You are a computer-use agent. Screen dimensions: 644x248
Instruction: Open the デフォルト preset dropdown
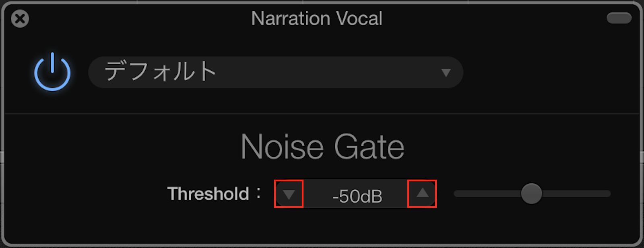275,72
